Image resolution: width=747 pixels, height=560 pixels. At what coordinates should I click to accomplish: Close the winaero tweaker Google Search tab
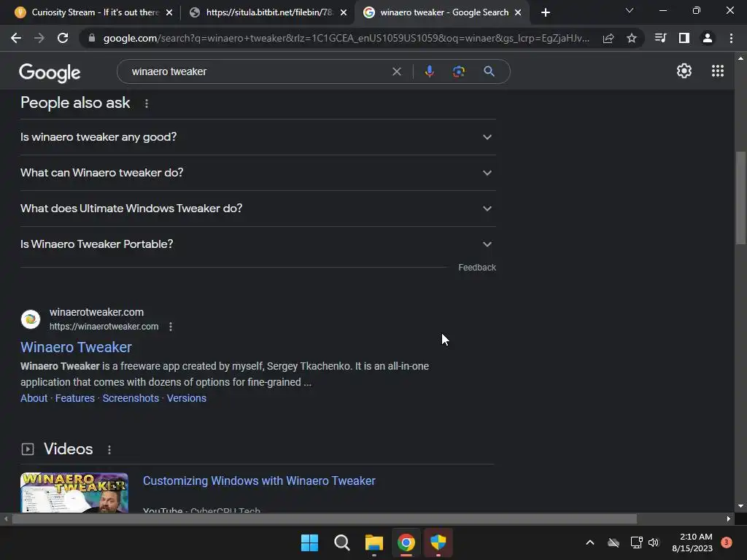518,12
